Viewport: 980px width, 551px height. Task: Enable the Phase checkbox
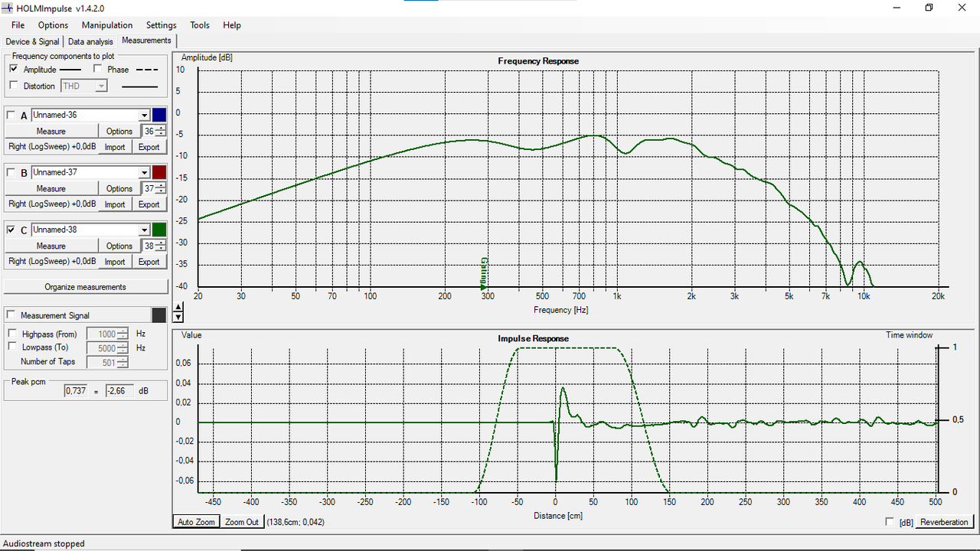97,70
